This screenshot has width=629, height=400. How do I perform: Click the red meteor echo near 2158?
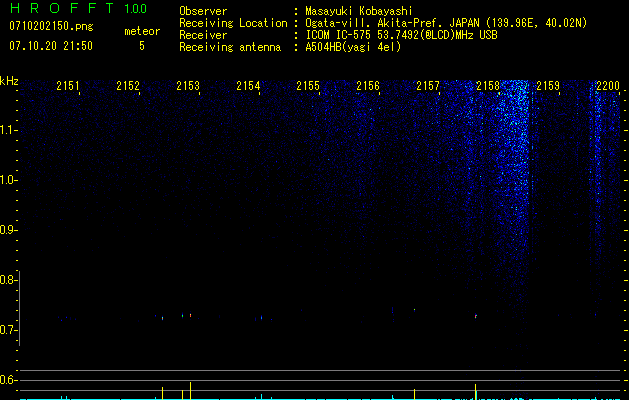point(476,316)
